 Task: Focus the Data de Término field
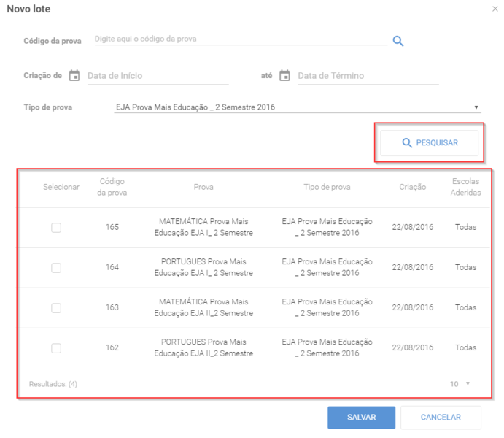coord(368,76)
